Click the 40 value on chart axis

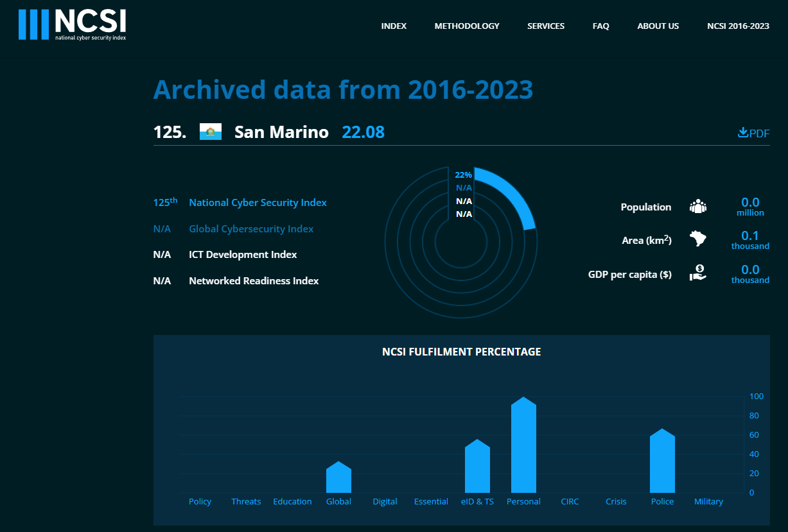tap(755, 454)
